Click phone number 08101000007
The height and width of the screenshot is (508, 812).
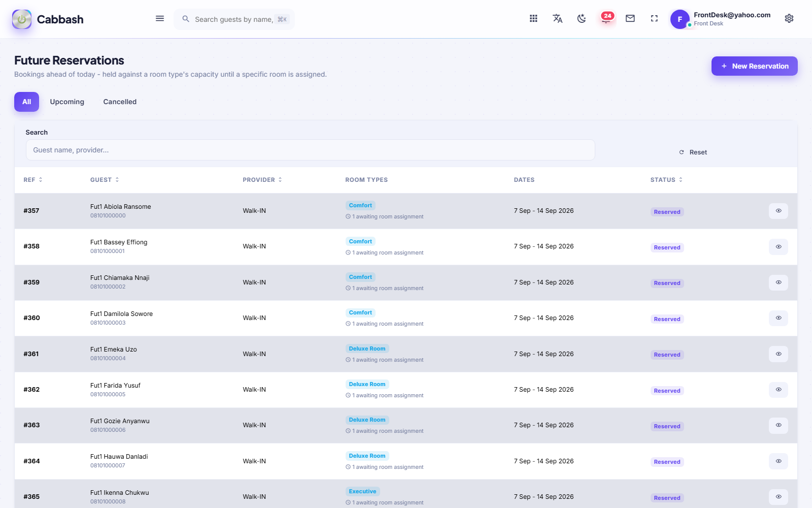(108, 466)
